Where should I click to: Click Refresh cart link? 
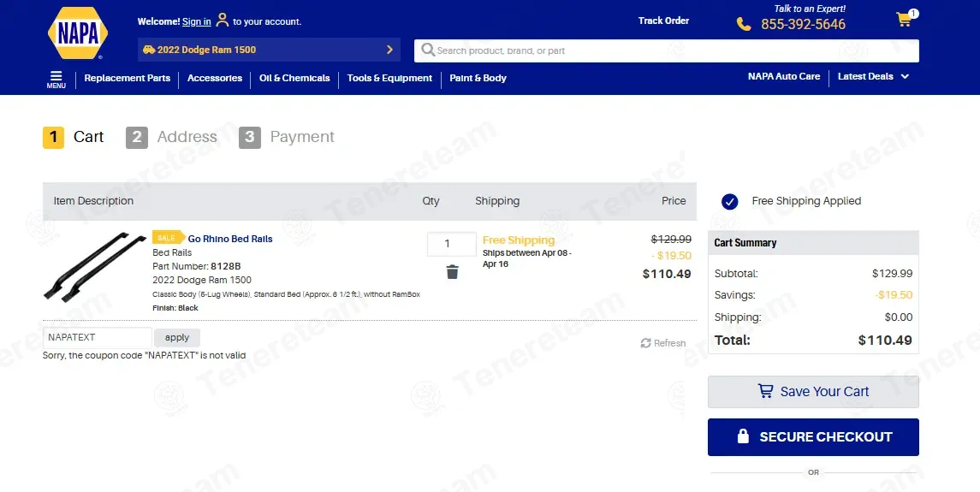[x=663, y=343]
